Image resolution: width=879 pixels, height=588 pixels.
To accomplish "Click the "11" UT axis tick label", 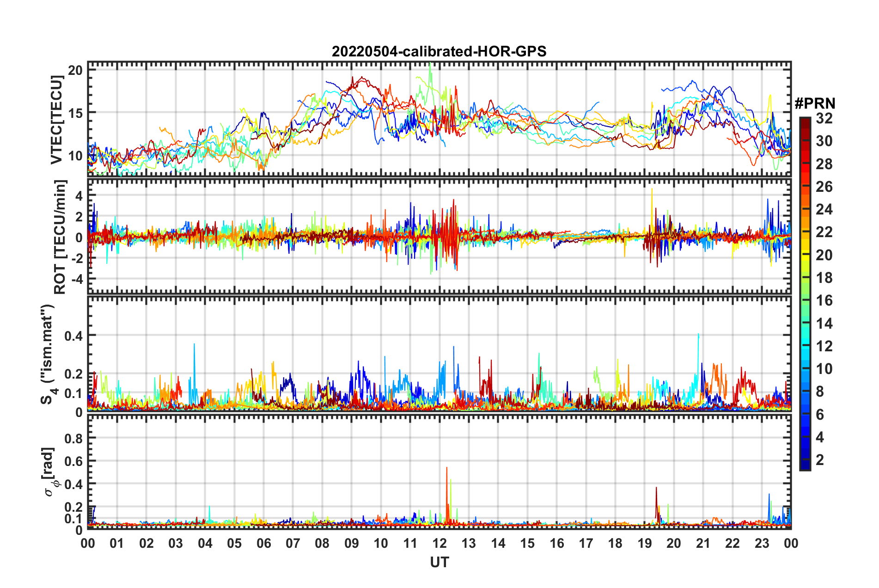I will coord(410,543).
